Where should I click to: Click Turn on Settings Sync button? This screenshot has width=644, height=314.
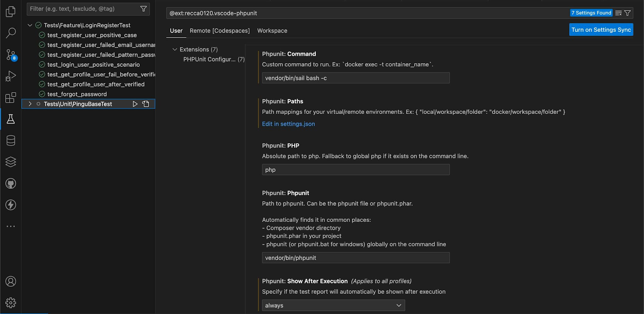click(601, 30)
